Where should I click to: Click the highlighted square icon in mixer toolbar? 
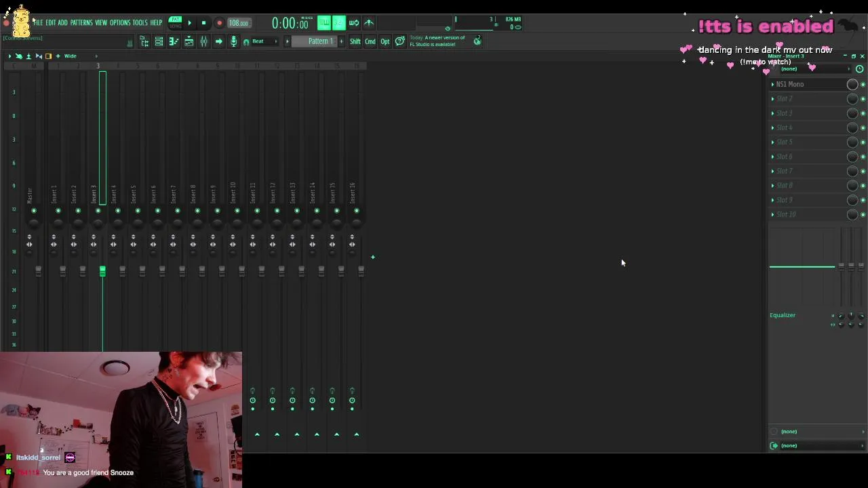pyautogui.click(x=48, y=56)
